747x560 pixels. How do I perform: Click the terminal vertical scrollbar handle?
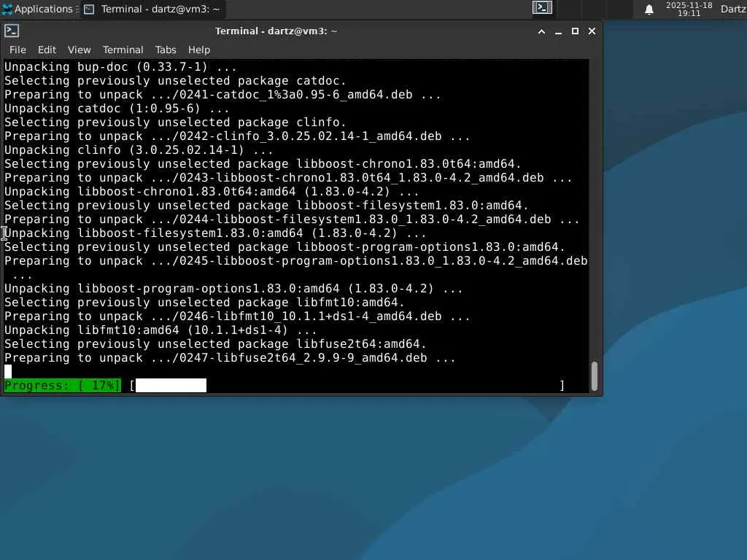[x=594, y=376]
